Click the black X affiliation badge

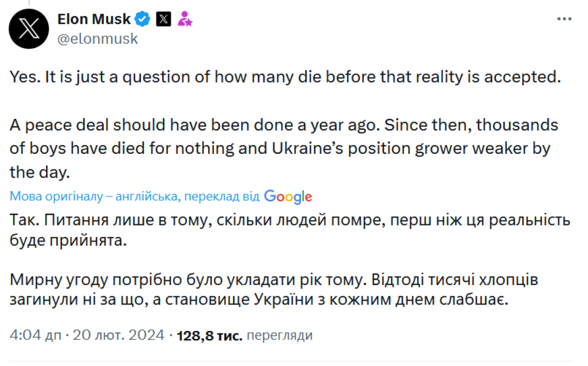pos(163,19)
